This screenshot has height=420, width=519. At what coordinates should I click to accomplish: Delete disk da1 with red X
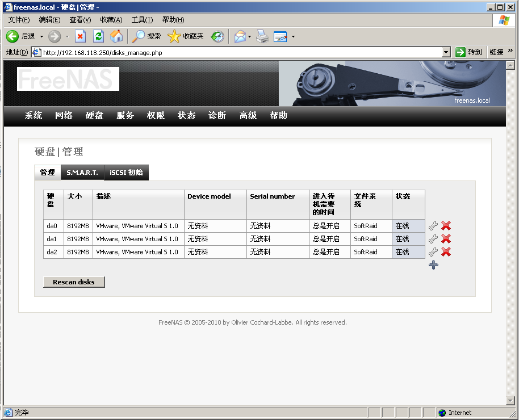pos(446,238)
